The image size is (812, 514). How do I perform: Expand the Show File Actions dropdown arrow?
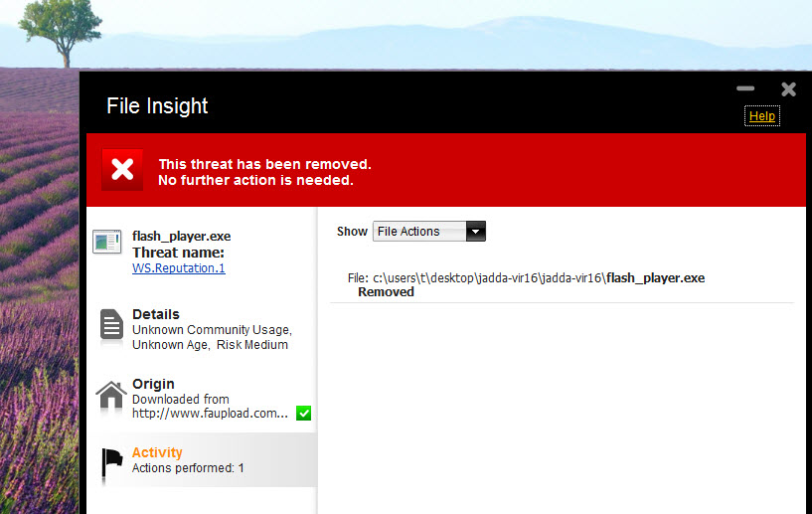coord(475,231)
